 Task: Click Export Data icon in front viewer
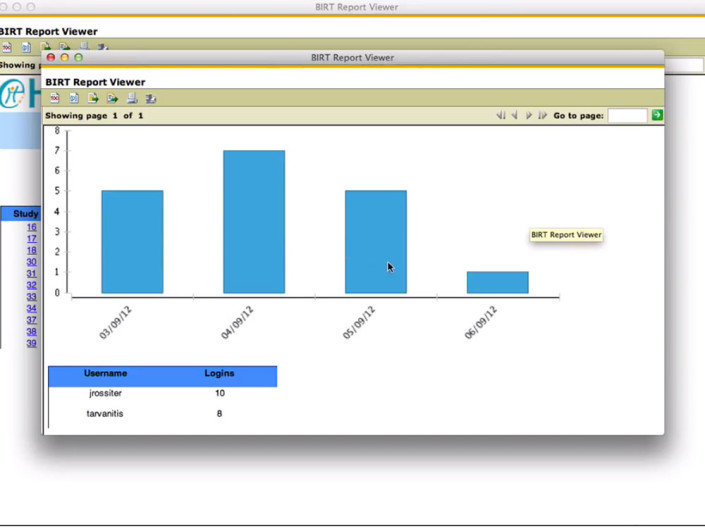click(93, 98)
